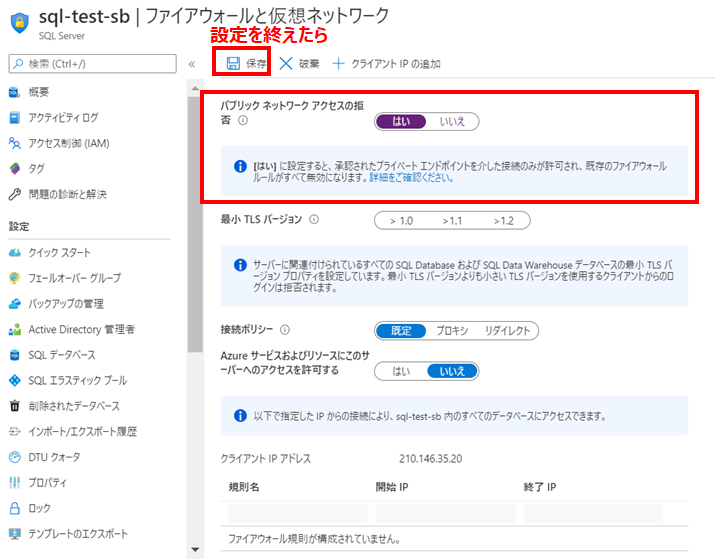Select リダイレクト connection policy
The height and width of the screenshot is (559, 715).
(507, 331)
